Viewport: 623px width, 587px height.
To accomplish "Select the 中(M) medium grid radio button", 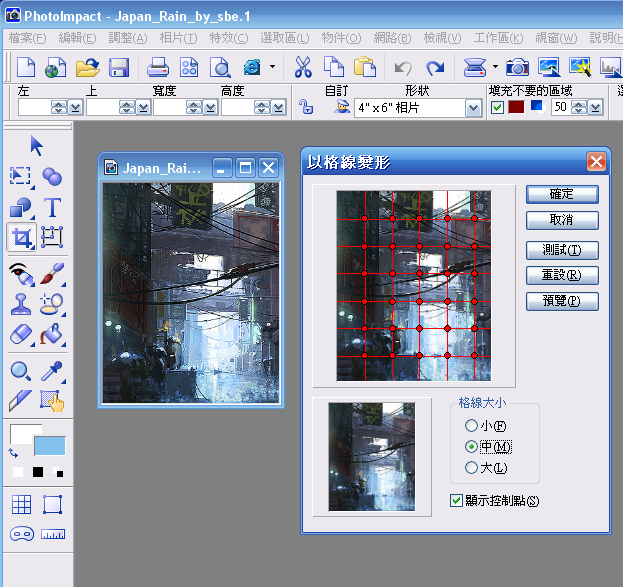I will 471,447.
